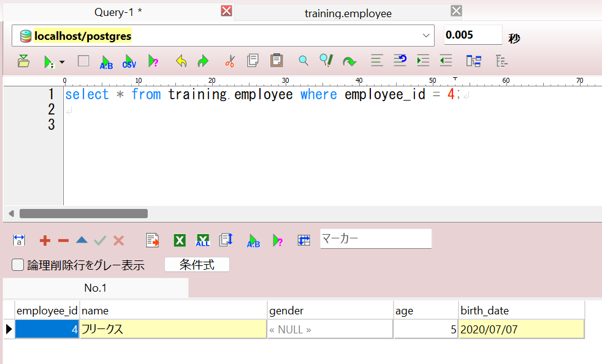The image size is (602, 364).
Task: Toggle 論理削除行をグレー表示 checkbox
Action: click(x=18, y=265)
